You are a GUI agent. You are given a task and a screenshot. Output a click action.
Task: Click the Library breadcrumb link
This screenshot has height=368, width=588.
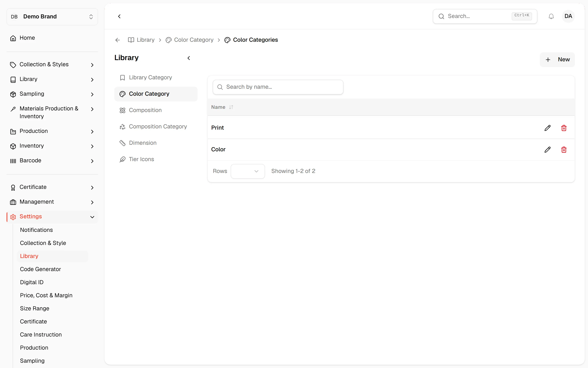coord(141,40)
